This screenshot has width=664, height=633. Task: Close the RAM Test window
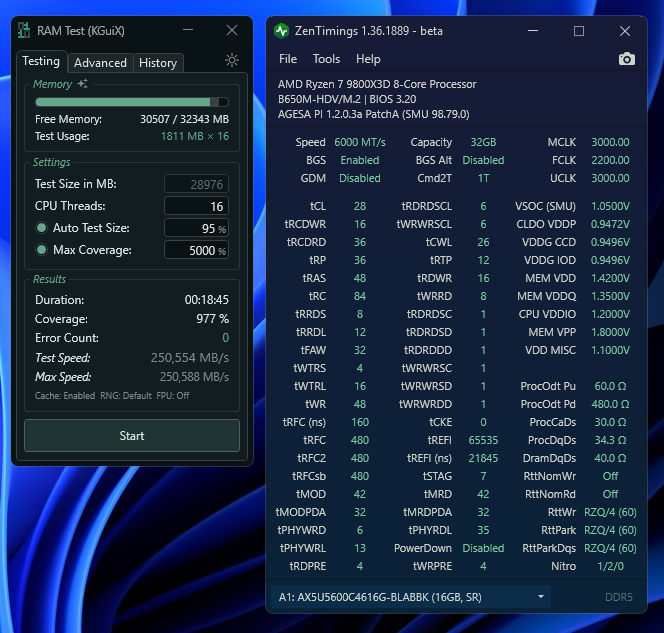coord(232,30)
